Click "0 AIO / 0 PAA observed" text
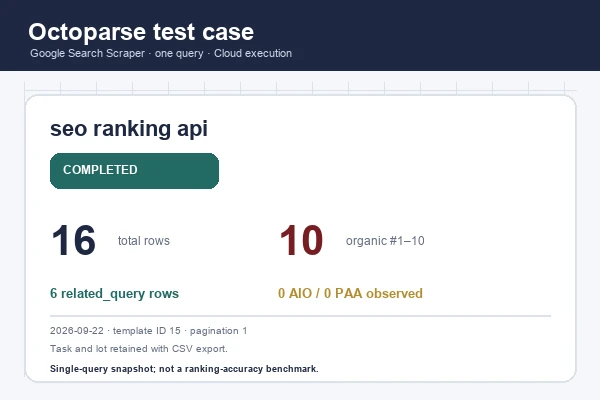 point(351,294)
